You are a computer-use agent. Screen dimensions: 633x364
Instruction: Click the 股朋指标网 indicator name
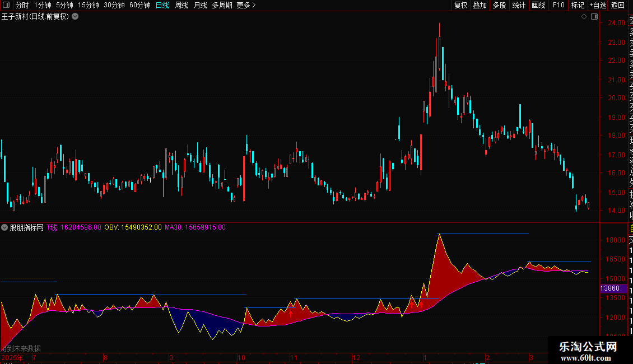coord(27,227)
